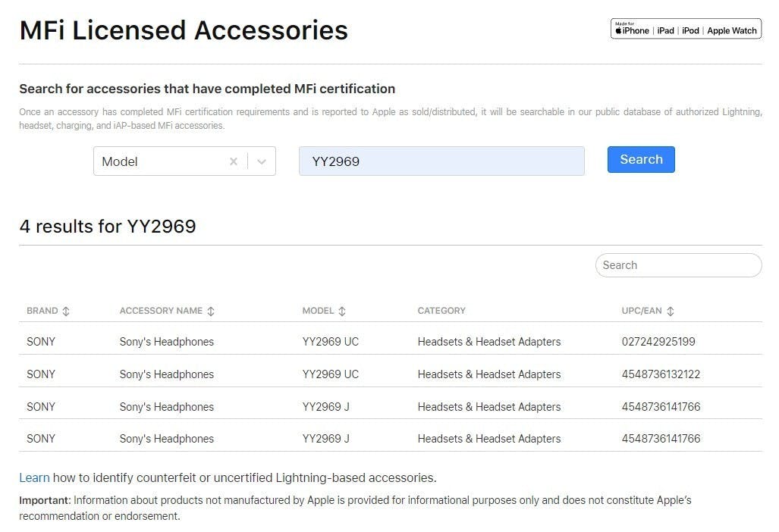Click the UPC/EAN column header label
This screenshot has height=532, width=779.
[642, 311]
